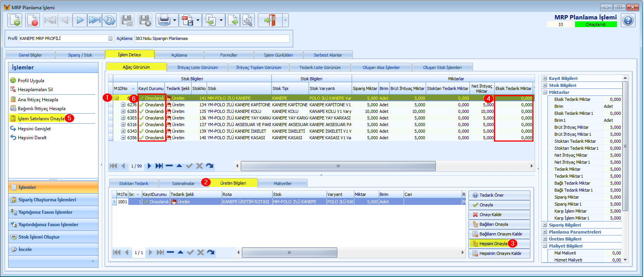Open the Profil field lookup icon

[110, 38]
